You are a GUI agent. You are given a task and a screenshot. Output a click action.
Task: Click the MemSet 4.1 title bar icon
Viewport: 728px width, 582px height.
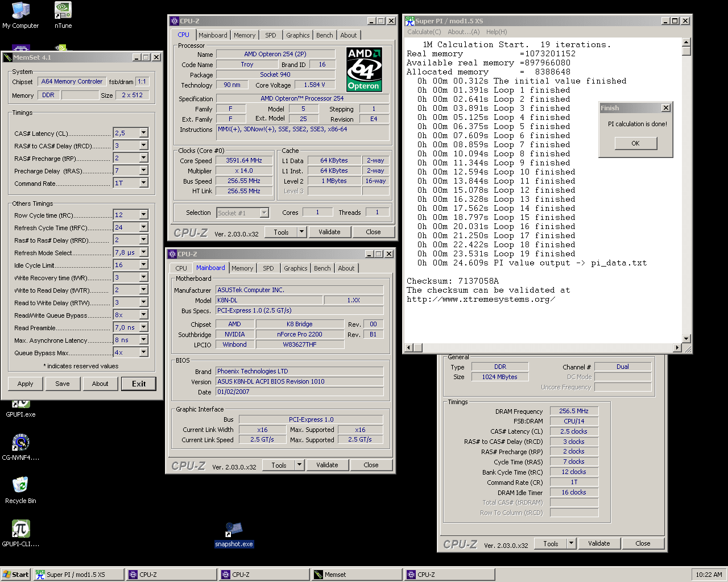8,57
